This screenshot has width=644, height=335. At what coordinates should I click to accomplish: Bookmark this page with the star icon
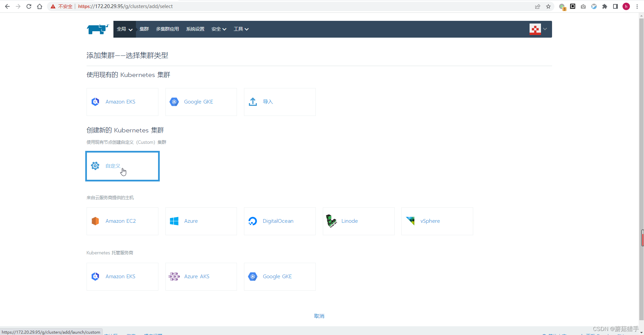[x=548, y=6]
